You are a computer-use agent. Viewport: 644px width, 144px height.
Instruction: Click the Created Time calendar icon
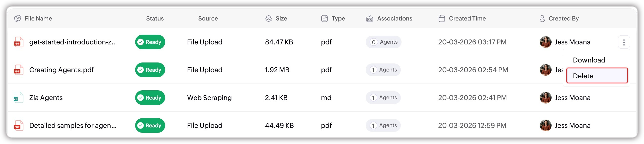coord(442,19)
